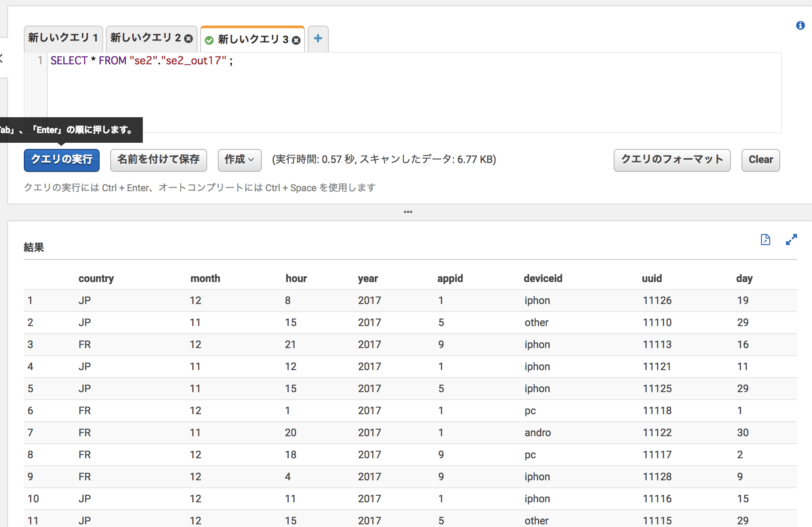Image resolution: width=812 pixels, height=527 pixels.
Task: Collapse the left sidebar arrow
Action: coord(2,58)
